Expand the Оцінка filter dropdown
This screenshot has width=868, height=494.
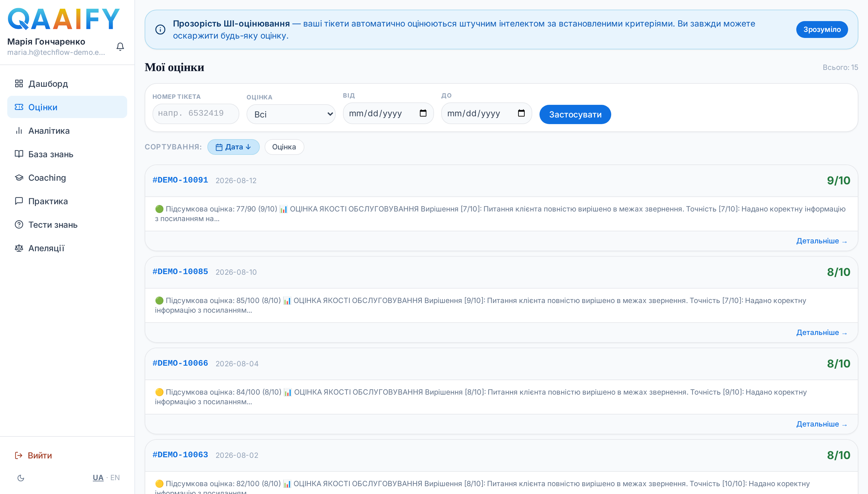pos(291,114)
